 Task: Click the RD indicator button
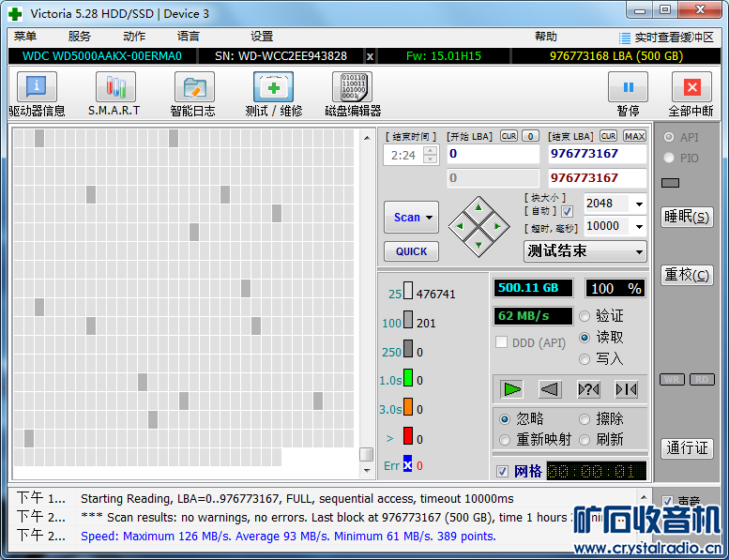pyautogui.click(x=702, y=379)
